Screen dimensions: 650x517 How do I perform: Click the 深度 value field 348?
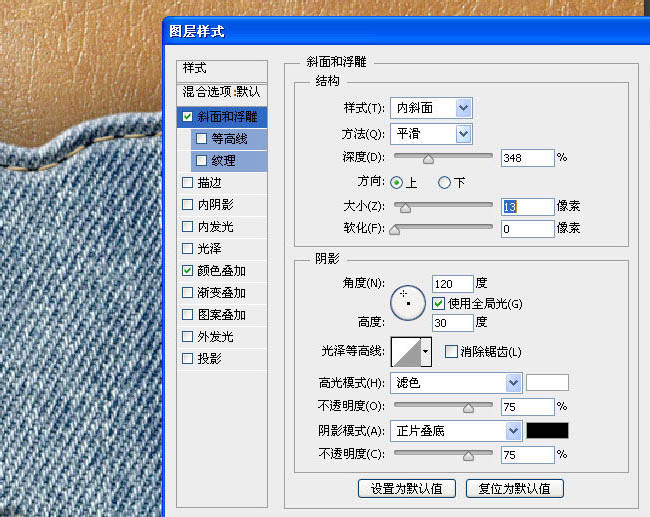pos(528,158)
